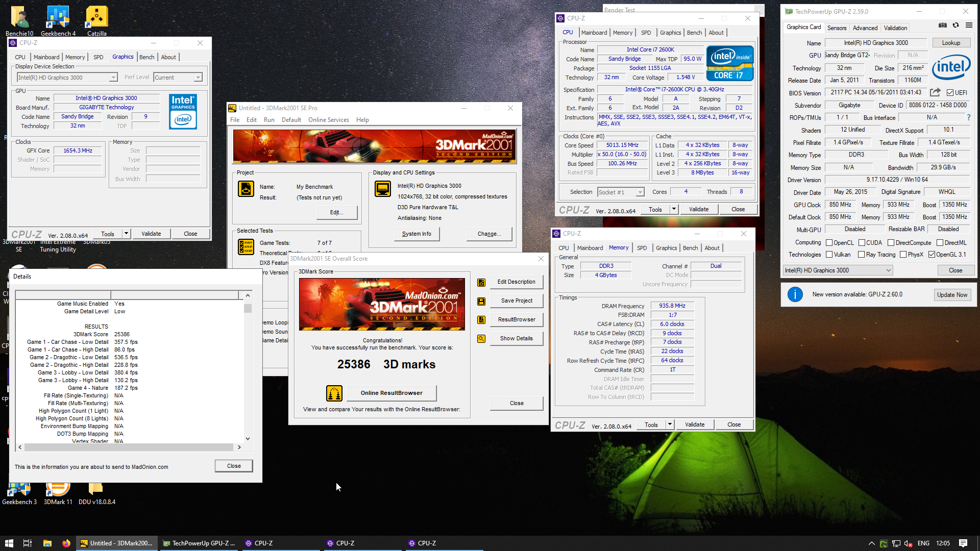Click the BIOS export share icon
980x551 pixels.
click(x=935, y=92)
